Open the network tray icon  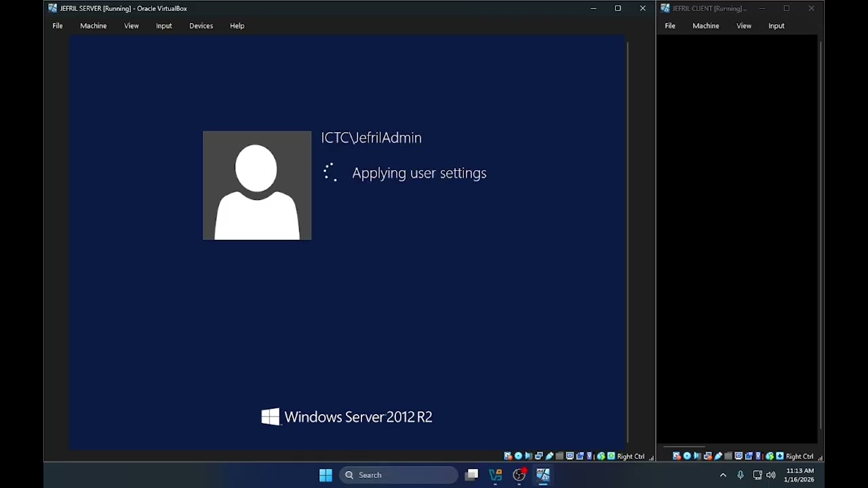tap(757, 475)
